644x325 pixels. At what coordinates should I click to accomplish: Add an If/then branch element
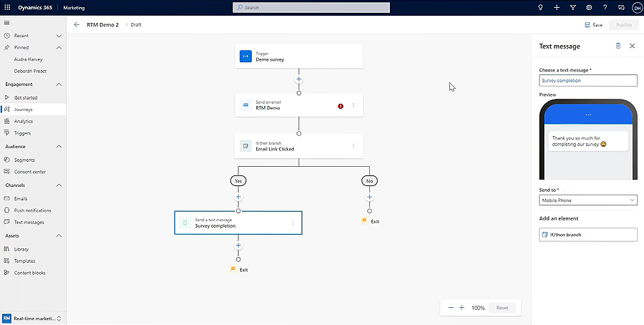(587, 235)
